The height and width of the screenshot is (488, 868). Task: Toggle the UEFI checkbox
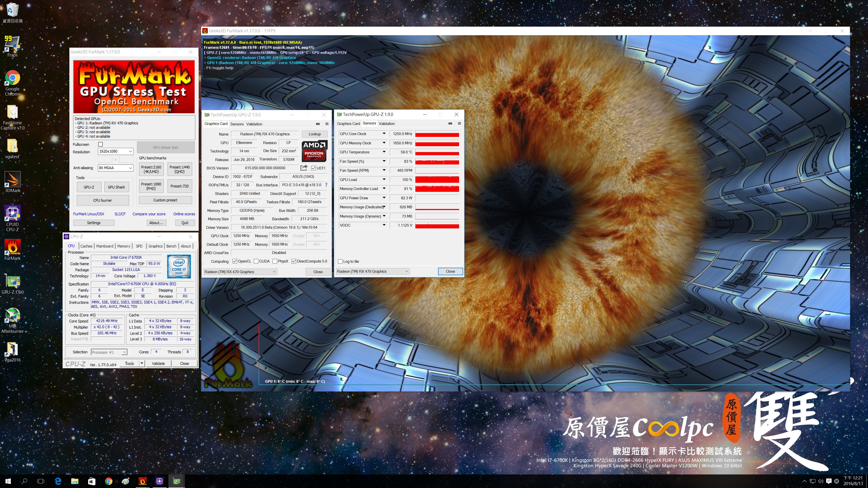click(x=313, y=168)
